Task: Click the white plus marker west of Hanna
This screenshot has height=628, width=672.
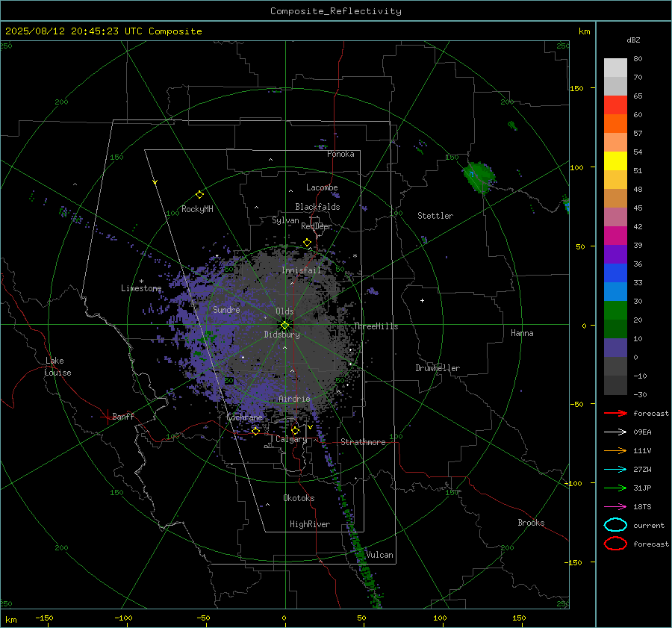Action: pos(422,300)
